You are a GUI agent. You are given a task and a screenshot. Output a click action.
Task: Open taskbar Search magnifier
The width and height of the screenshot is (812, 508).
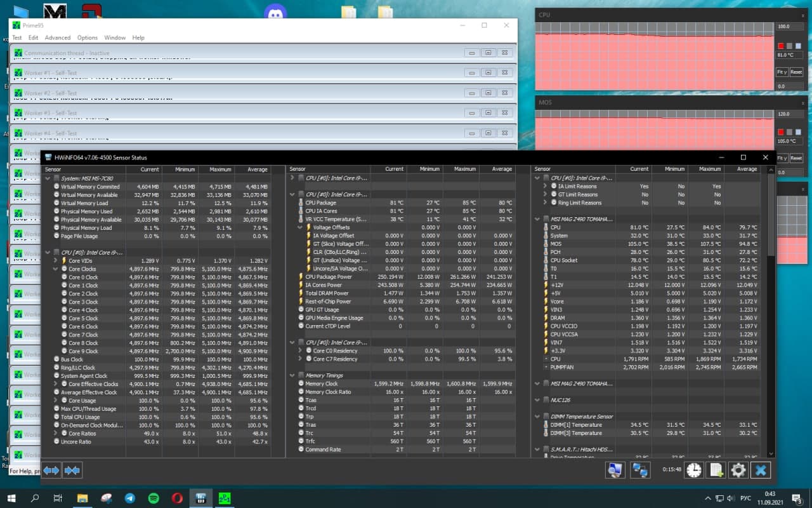[x=35, y=498]
